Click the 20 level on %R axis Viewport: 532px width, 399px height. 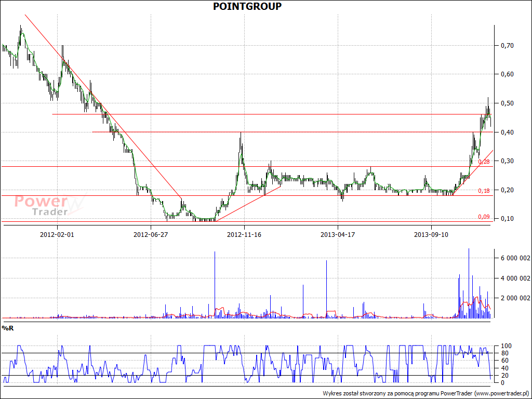[504, 375]
